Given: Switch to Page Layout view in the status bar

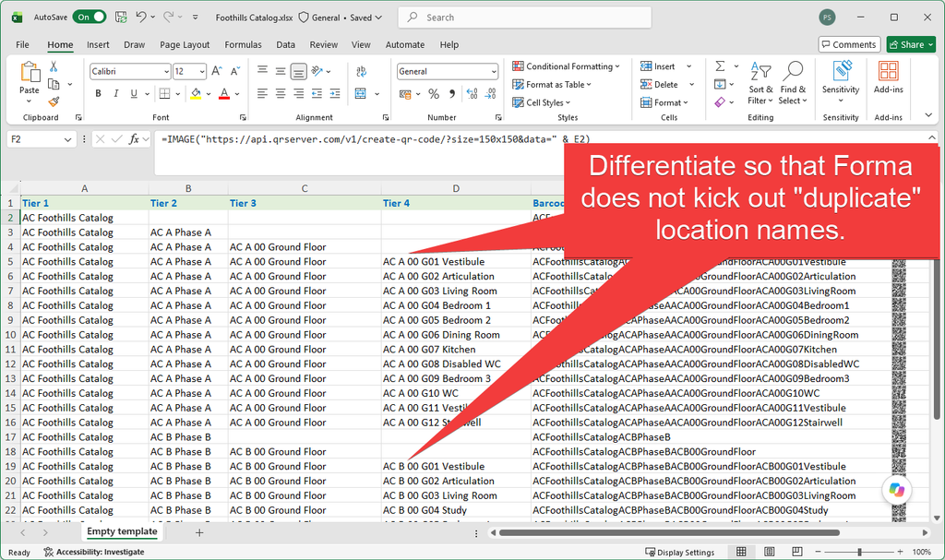Looking at the screenshot, I should pos(770,552).
